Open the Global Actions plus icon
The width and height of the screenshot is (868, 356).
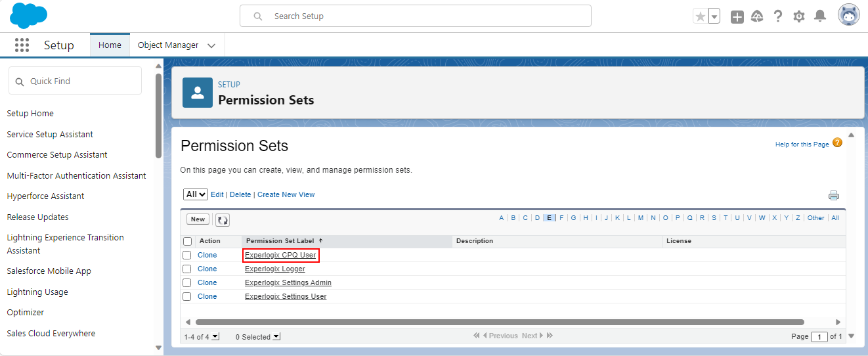tap(737, 16)
